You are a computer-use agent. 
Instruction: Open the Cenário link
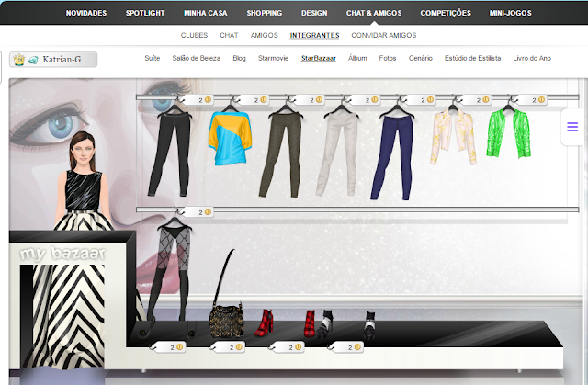coord(421,58)
